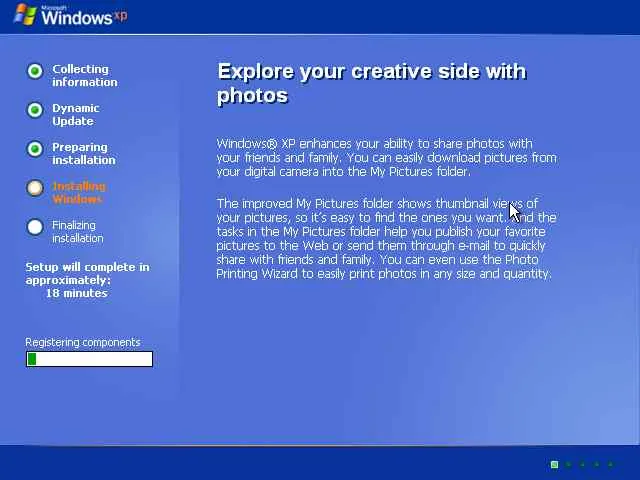Viewport: 640px width, 480px height.
Task: Click the '18 minutes' remaining time text
Action: tap(76, 293)
